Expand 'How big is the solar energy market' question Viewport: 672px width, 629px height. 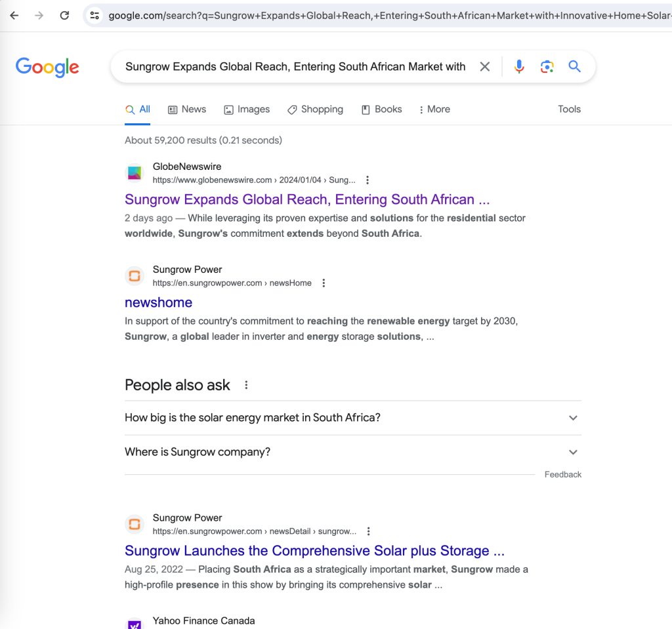(352, 418)
